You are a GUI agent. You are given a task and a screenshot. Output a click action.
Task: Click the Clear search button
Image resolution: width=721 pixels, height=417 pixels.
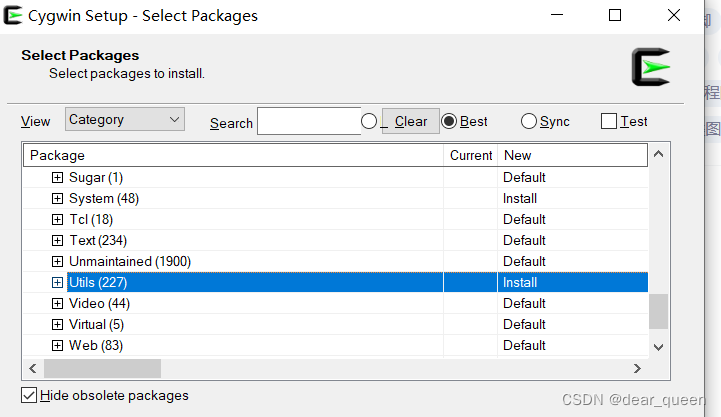tap(410, 121)
